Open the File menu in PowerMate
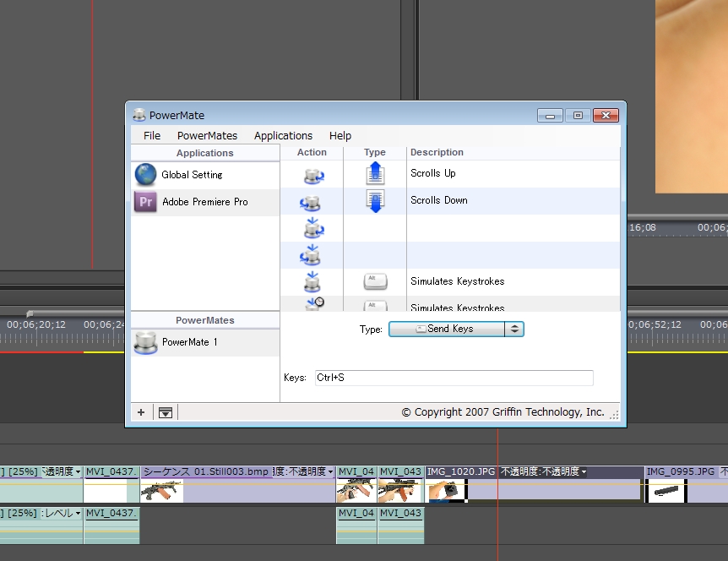This screenshot has height=561, width=728. [152, 136]
